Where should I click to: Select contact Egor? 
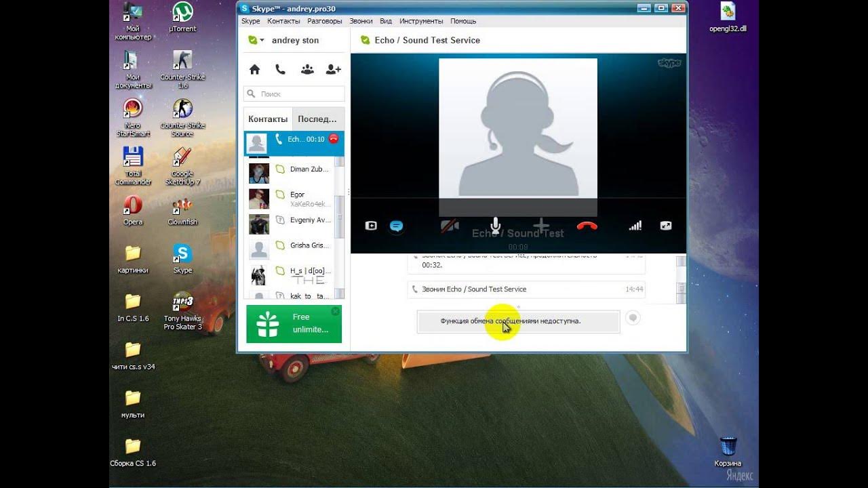tap(290, 199)
